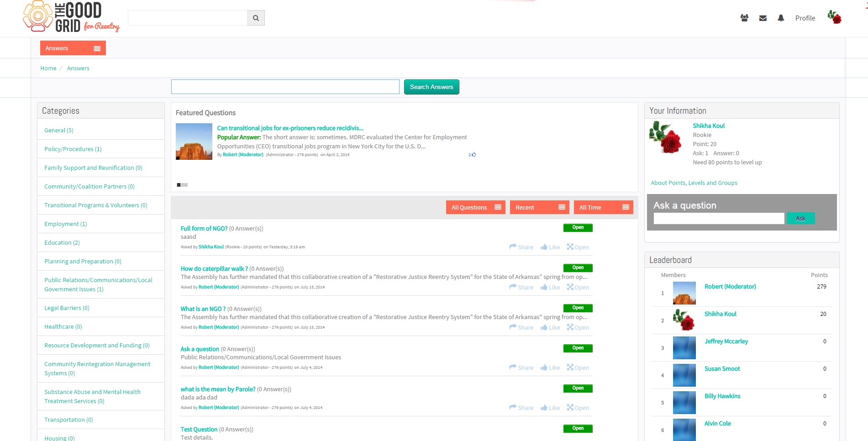Select Legal Barriers (0) category
Viewport: 868px width, 441px height.
(67, 308)
